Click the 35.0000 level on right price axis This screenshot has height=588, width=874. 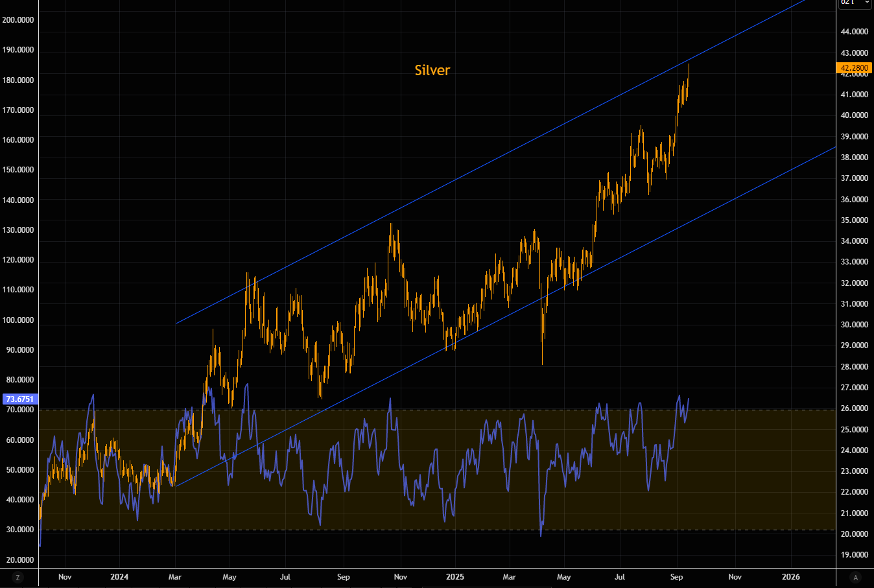[x=855, y=220]
